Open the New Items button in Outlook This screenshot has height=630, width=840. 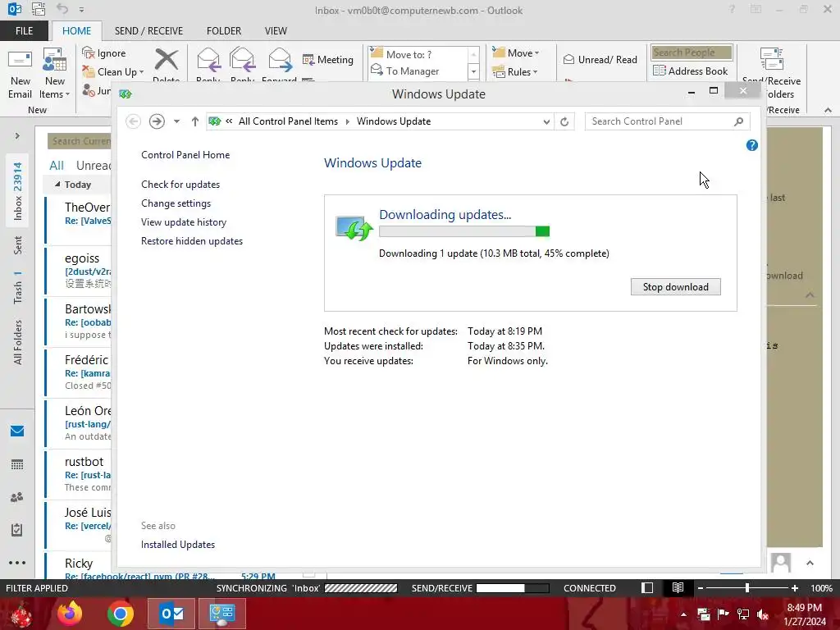[55, 73]
